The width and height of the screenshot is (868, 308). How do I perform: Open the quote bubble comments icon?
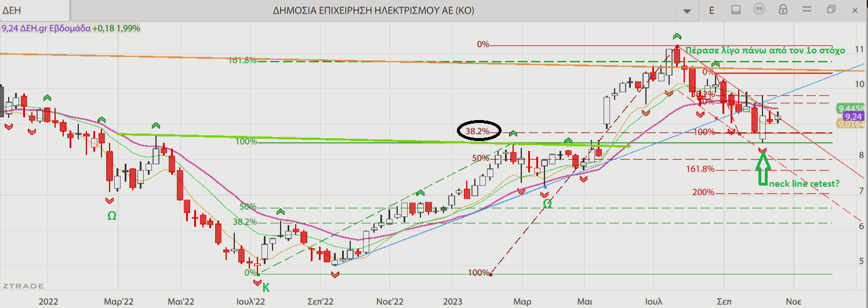coord(760,9)
